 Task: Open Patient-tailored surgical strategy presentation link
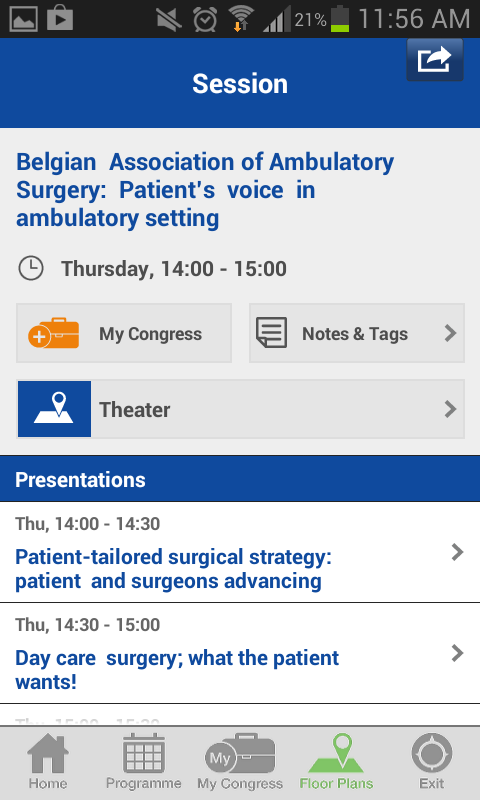(173, 569)
